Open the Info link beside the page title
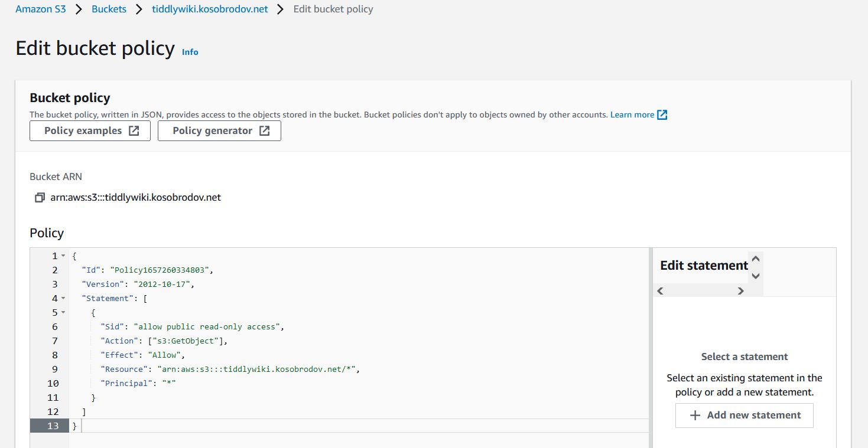The width and height of the screenshot is (868, 448). (x=190, y=52)
